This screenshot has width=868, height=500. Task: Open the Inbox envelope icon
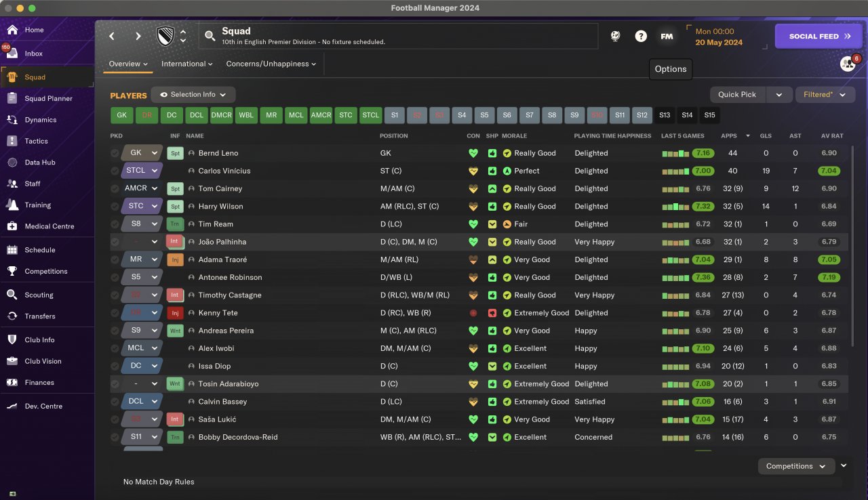12,54
